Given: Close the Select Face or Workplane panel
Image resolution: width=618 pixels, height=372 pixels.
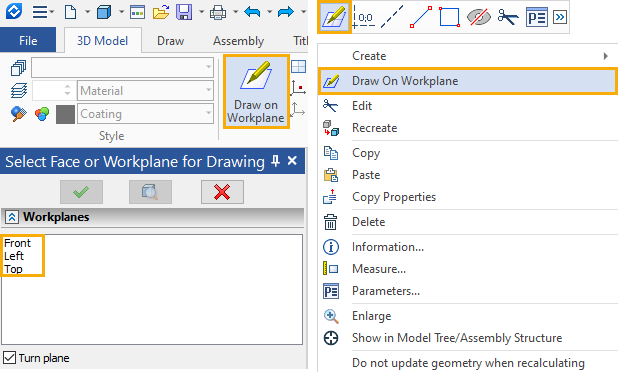Looking at the screenshot, I should 292,160.
